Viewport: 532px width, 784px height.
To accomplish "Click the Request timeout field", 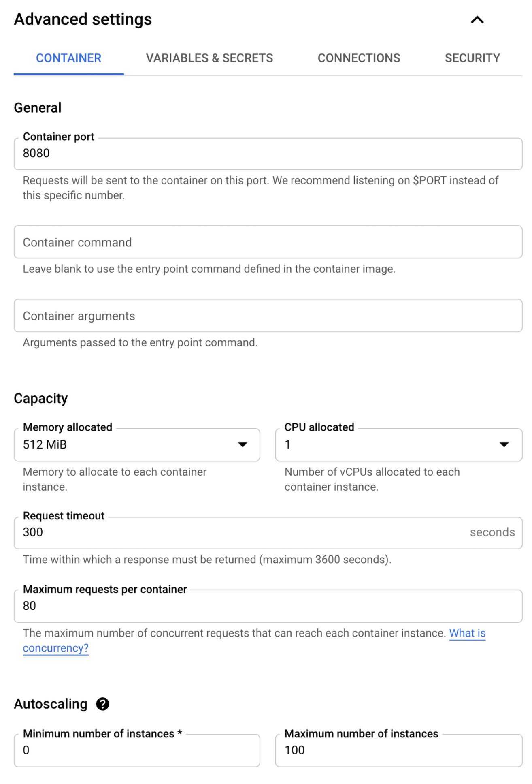I will [x=268, y=533].
